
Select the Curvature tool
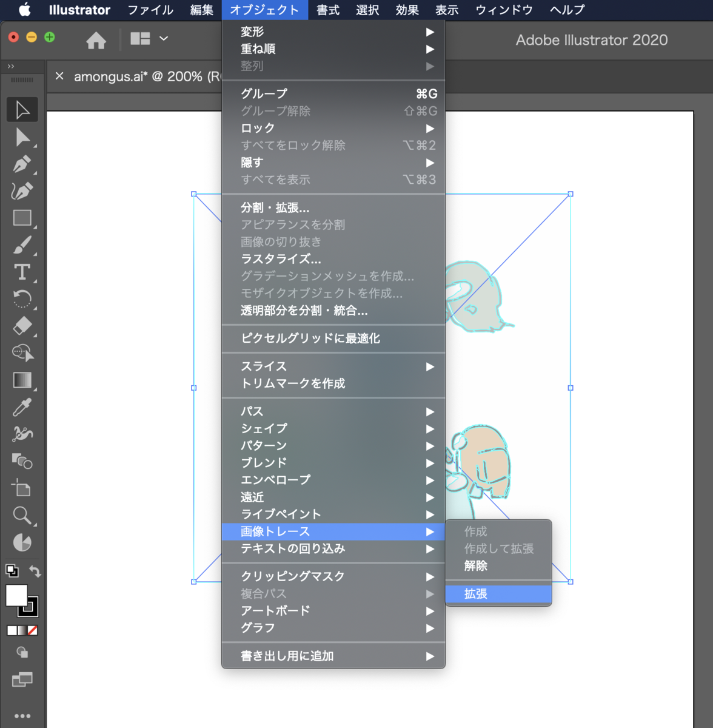[x=22, y=191]
